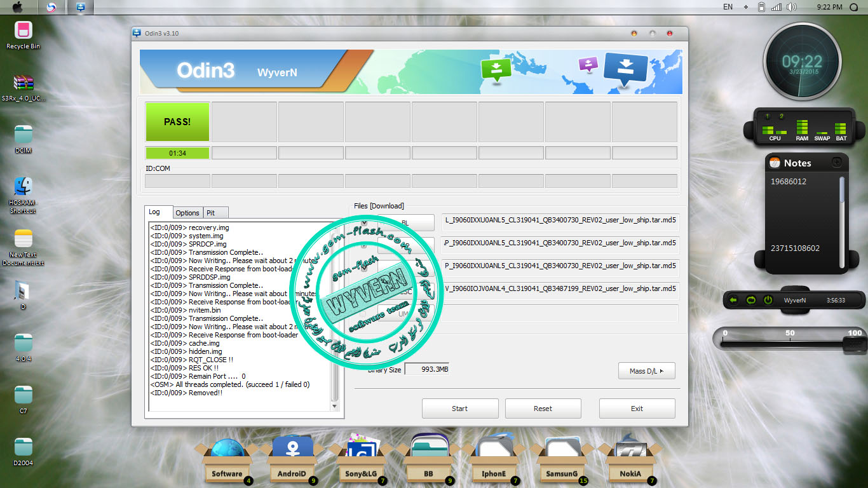The image size is (868, 488).
Task: Click the third file path field ending REV02
Action: coord(560,266)
